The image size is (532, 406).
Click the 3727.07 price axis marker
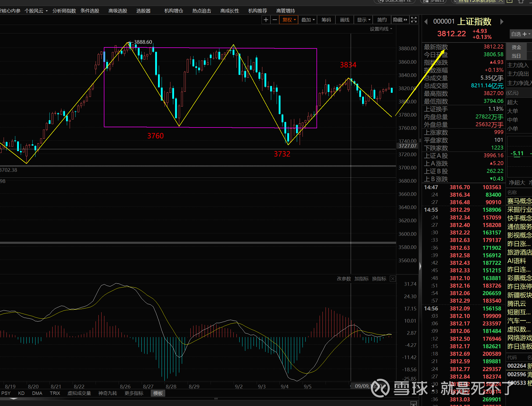407,146
